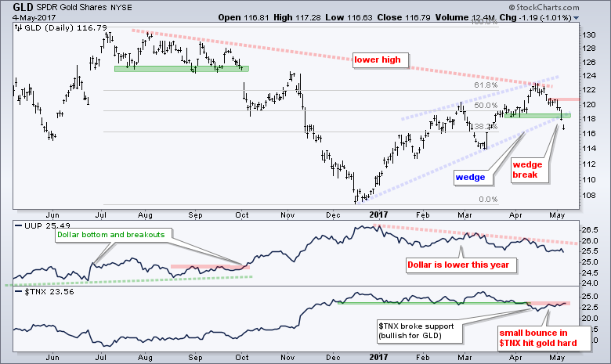Open the dropdown arrow beside Chg value
The image size is (611, 364).
(x=577, y=18)
